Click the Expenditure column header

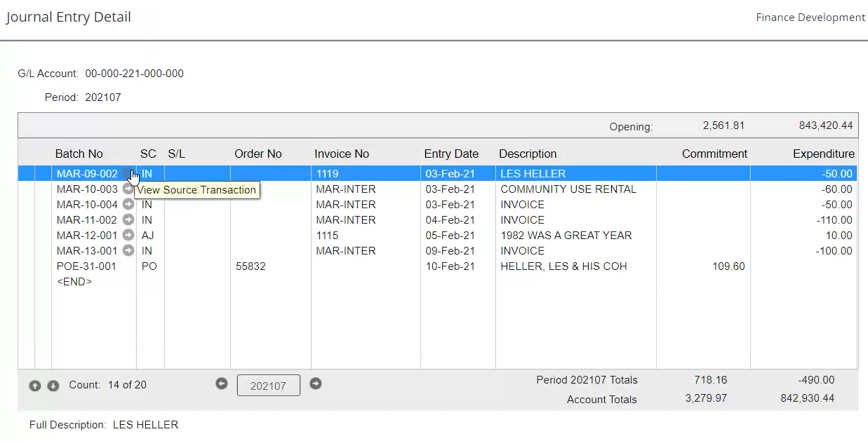(x=823, y=154)
